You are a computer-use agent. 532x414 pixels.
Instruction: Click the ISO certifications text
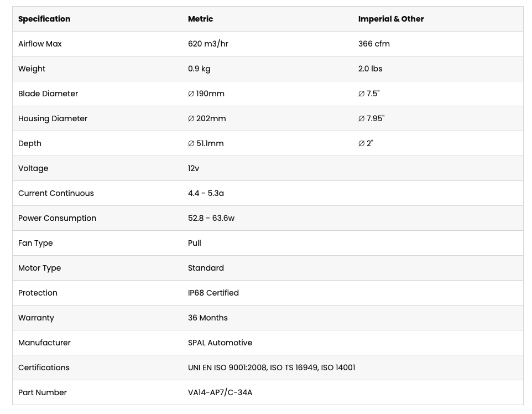272,368
